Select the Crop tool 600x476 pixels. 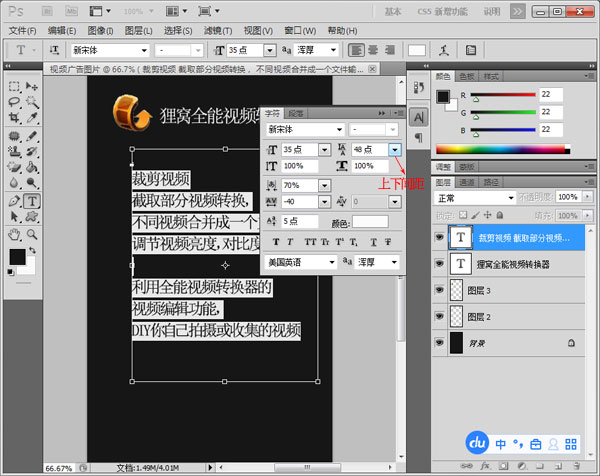coord(15,117)
